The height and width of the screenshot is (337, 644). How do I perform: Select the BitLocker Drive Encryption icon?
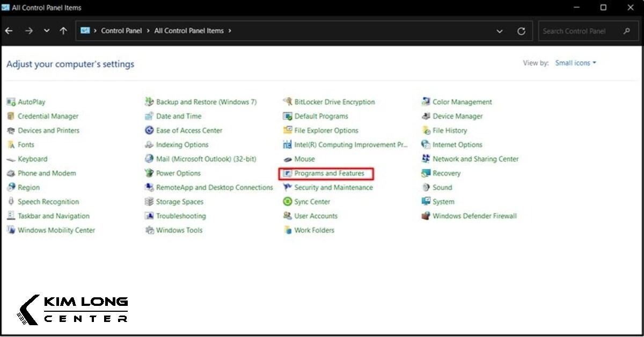[287, 102]
